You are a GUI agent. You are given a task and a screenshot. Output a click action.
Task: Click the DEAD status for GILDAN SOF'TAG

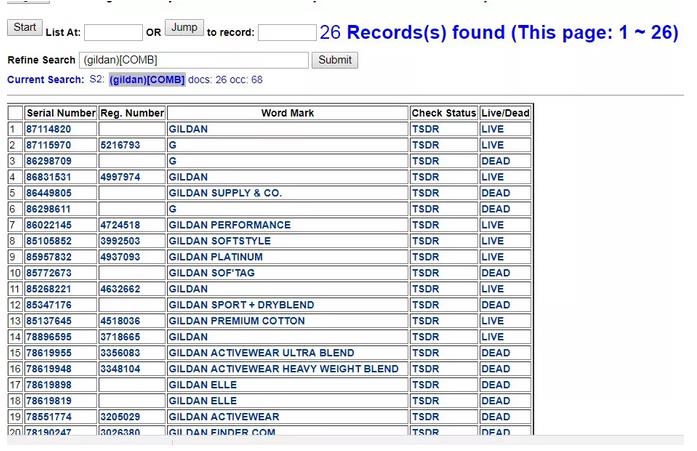[x=495, y=273]
